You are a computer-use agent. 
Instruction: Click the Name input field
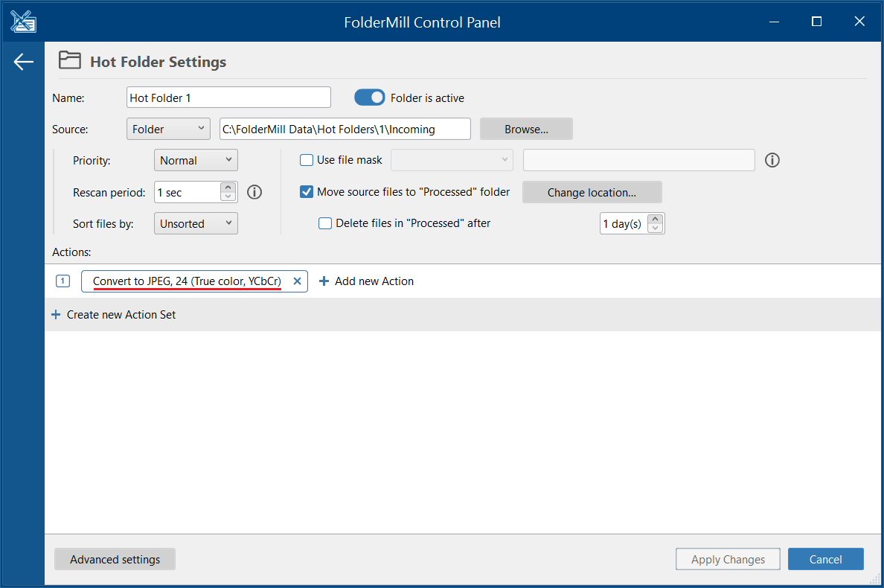[228, 98]
